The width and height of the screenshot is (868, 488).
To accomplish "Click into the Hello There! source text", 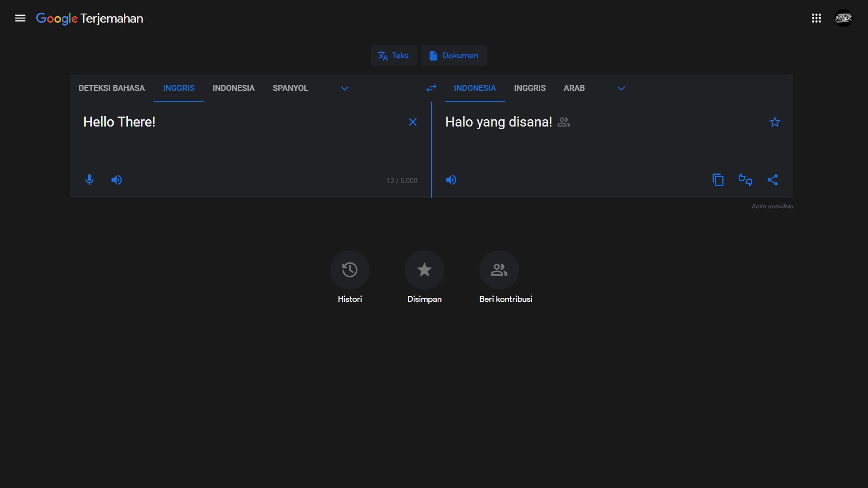I will tap(119, 122).
